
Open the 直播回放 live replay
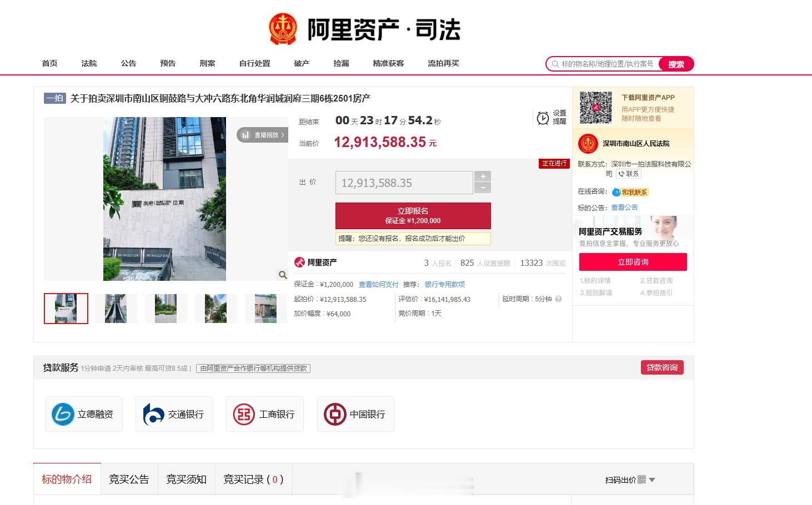pyautogui.click(x=263, y=135)
